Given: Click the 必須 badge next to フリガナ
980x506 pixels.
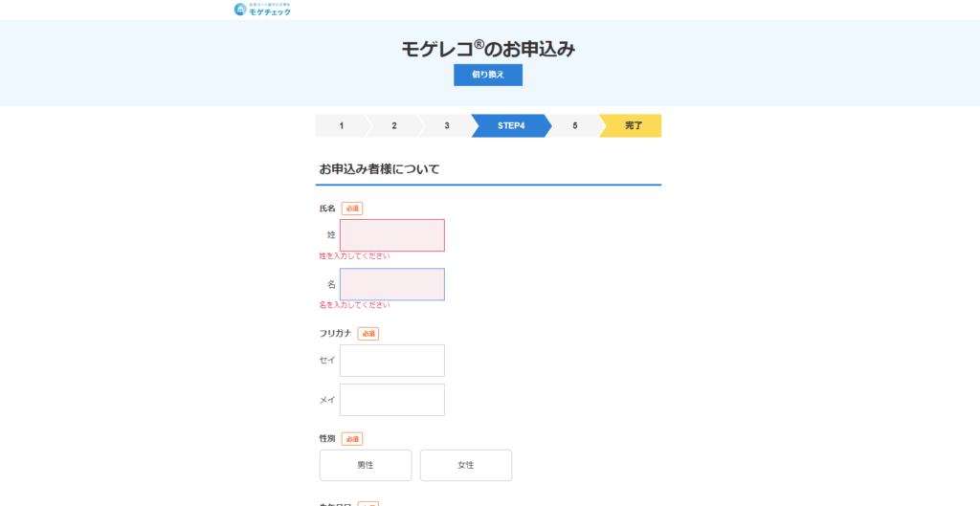Looking at the screenshot, I should point(368,334).
